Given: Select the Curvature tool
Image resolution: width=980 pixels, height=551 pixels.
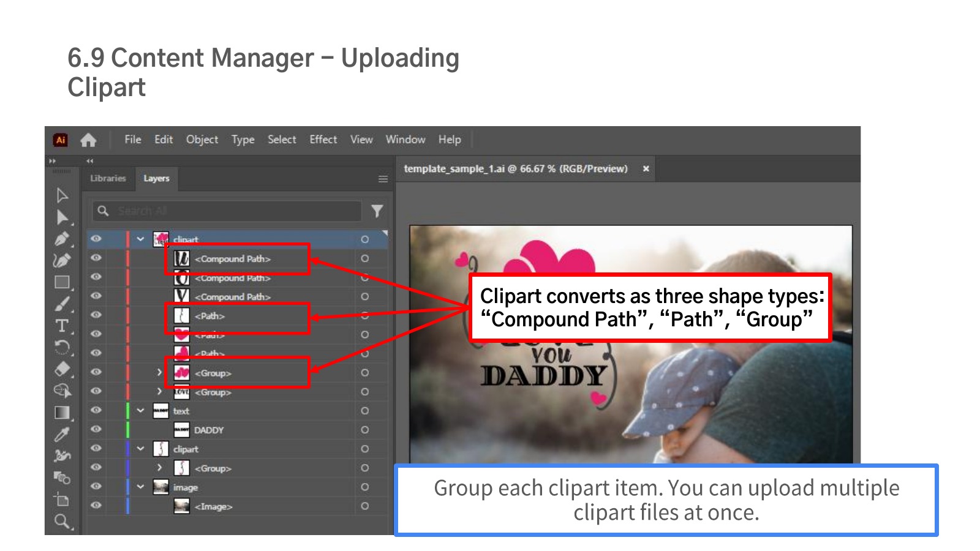Looking at the screenshot, I should pyautogui.click(x=62, y=260).
